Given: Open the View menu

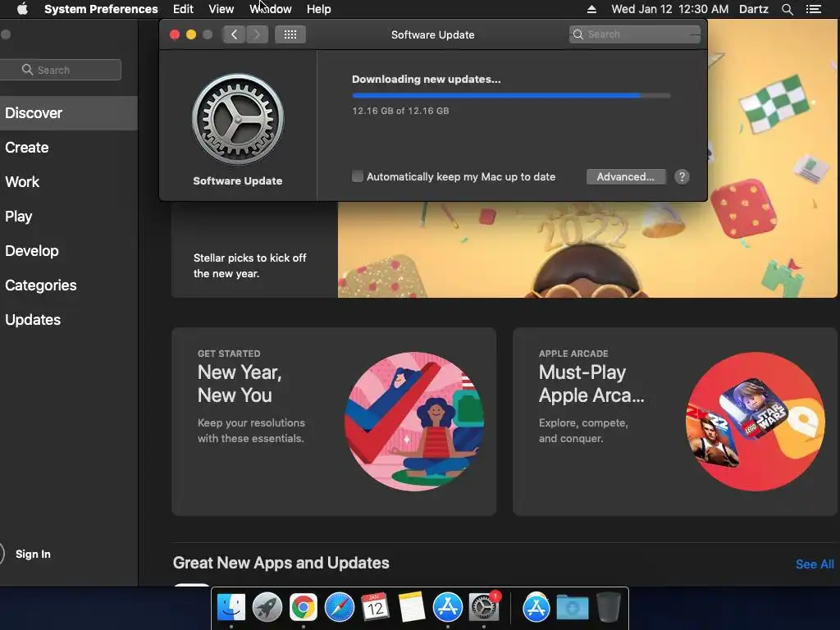Looking at the screenshot, I should coord(221,9).
